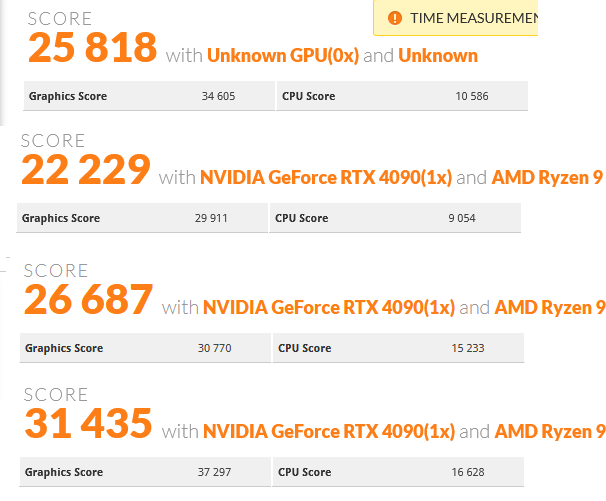606x501 pixels.
Task: Open NVIDIA GeForce RTX 4090 link beside 31 435
Action: (x=329, y=431)
